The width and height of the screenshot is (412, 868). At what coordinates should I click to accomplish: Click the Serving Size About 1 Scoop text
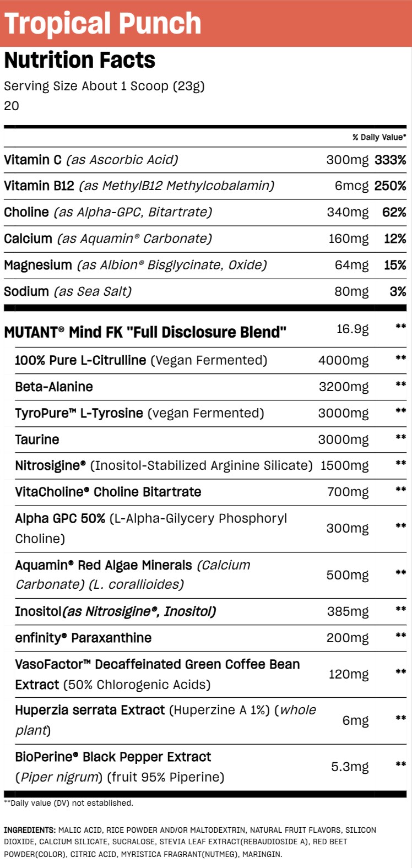(104, 86)
